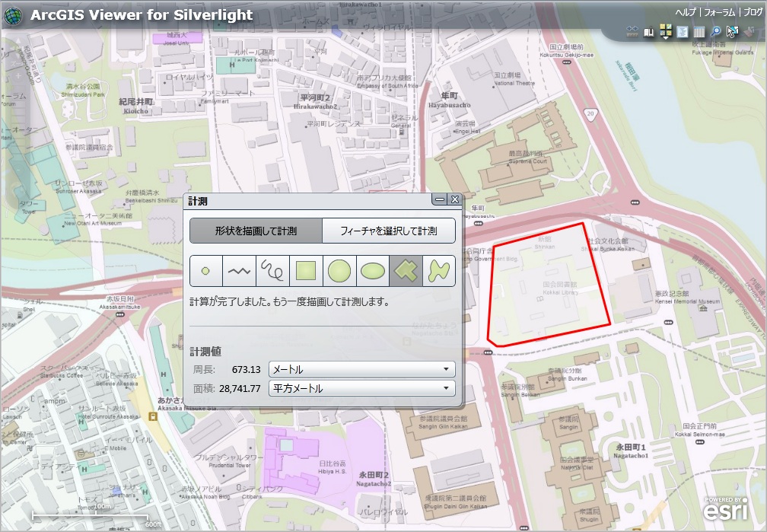Switch to フィーチャを選択して計測 tab

tap(389, 231)
